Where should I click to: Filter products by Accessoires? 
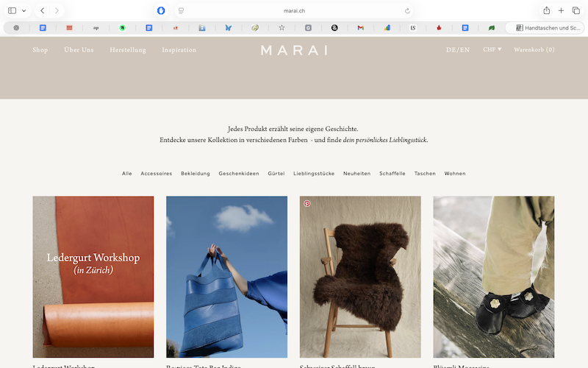click(x=157, y=174)
